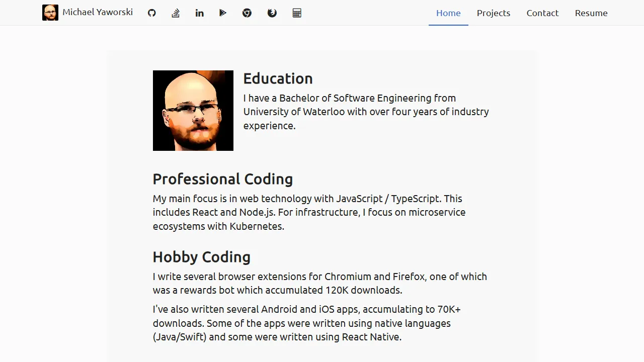The width and height of the screenshot is (644, 362).
Task: Open the calculator icon in the navbar
Action: click(297, 13)
